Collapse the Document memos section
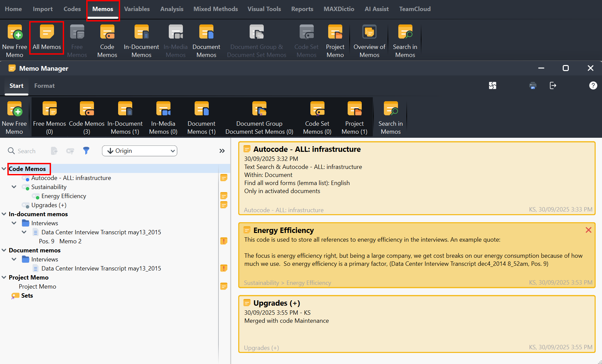The height and width of the screenshot is (364, 602). pyautogui.click(x=4, y=250)
